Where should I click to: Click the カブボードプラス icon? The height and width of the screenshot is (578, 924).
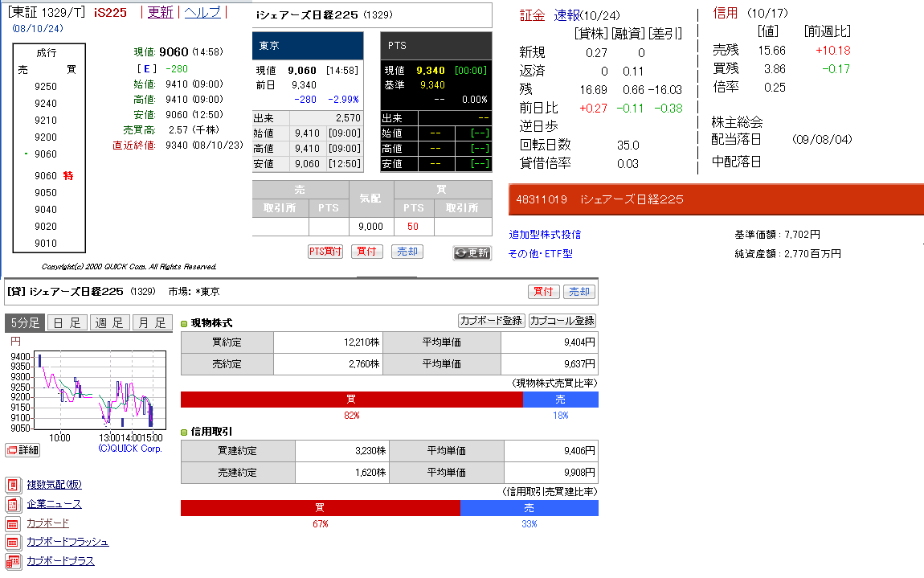point(12,561)
